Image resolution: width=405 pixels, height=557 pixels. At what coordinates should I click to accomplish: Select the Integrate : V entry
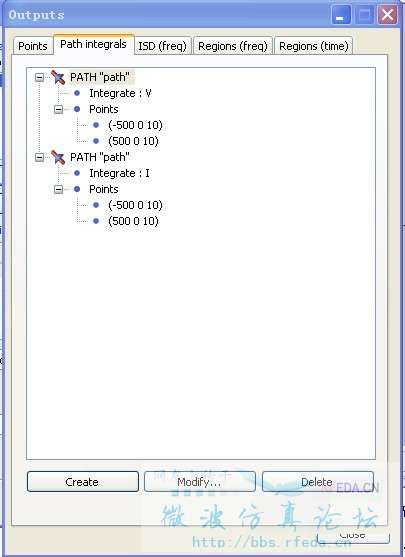pos(120,93)
